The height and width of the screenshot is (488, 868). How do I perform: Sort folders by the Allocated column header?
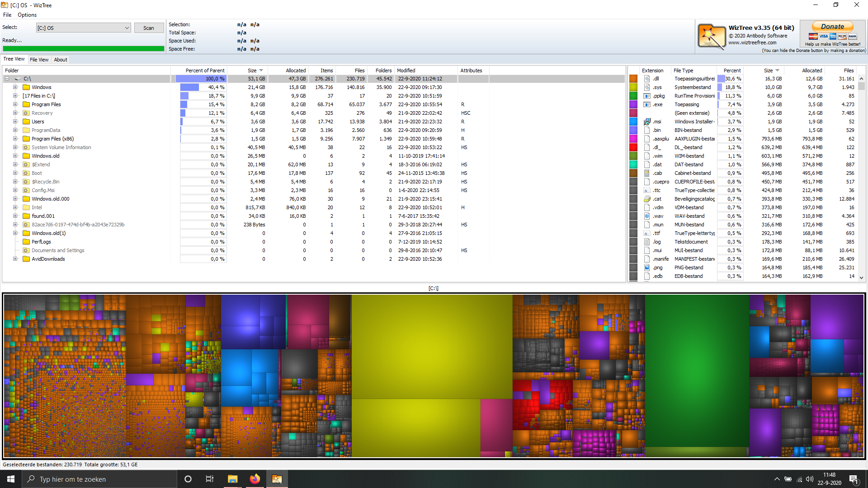[x=295, y=70]
